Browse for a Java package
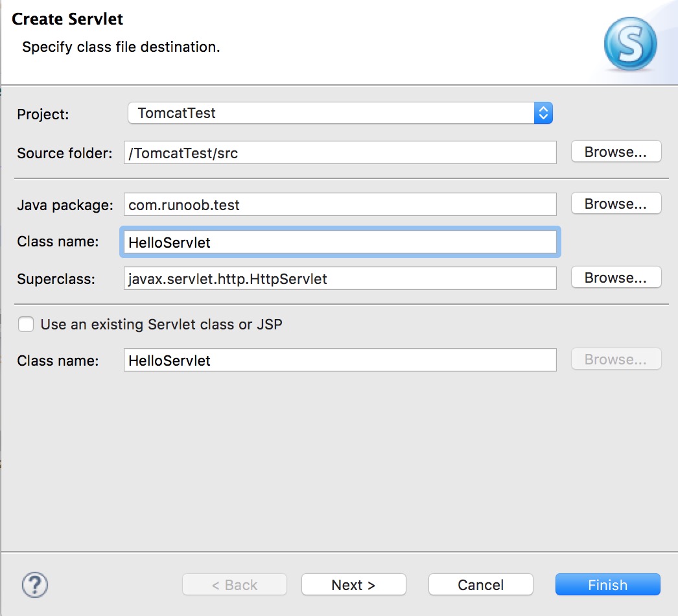This screenshot has width=678, height=616. (615, 204)
